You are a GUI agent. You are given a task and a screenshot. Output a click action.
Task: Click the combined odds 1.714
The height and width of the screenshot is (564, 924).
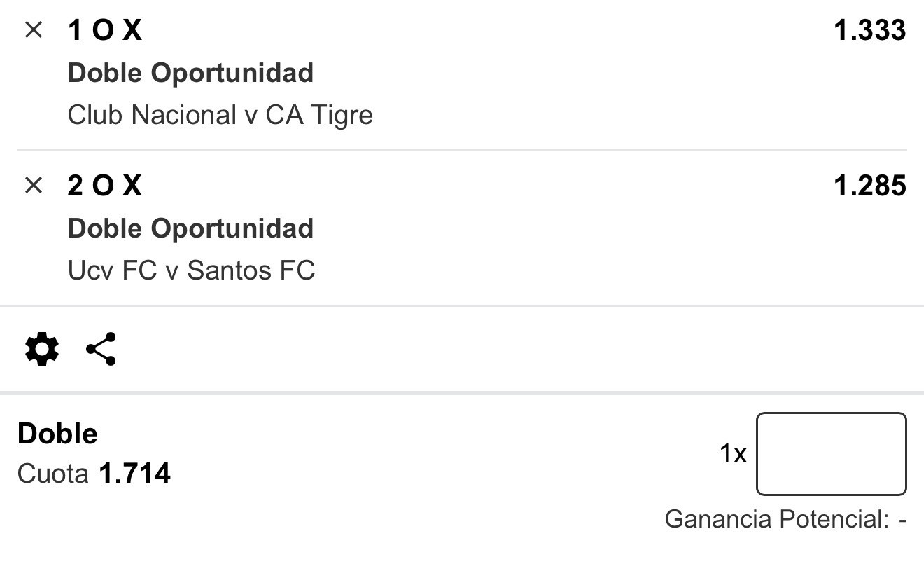[135, 474]
